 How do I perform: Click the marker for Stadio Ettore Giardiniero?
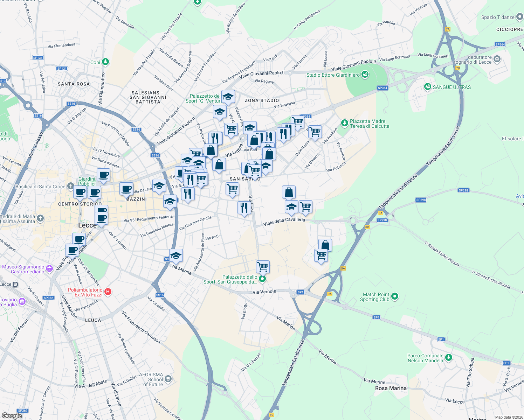pos(365,75)
